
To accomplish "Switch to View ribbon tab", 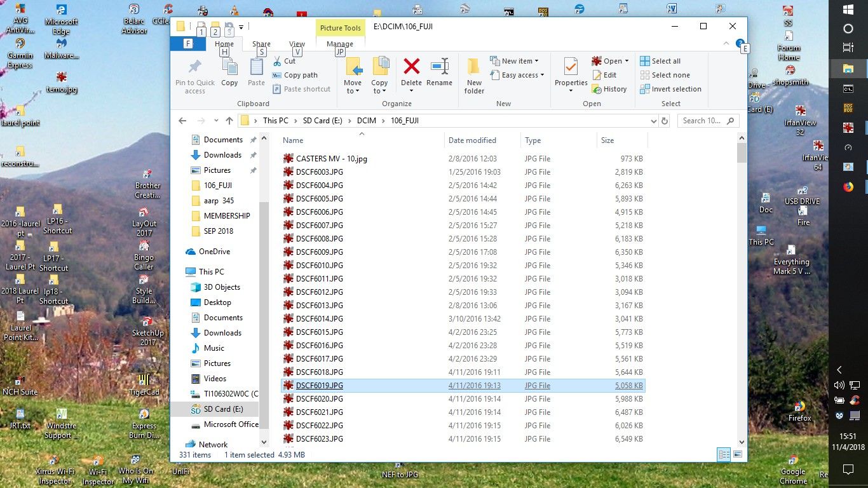I will (x=297, y=44).
